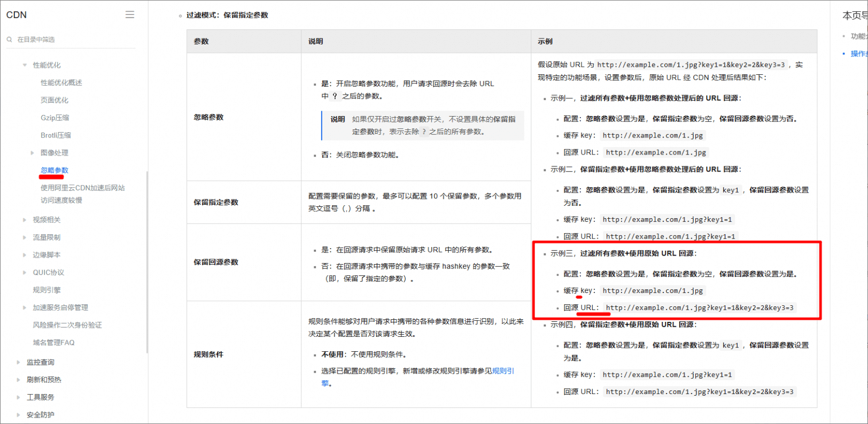Image resolution: width=868 pixels, height=424 pixels.
Task: Click the 参数 column header
Action: 201,41
